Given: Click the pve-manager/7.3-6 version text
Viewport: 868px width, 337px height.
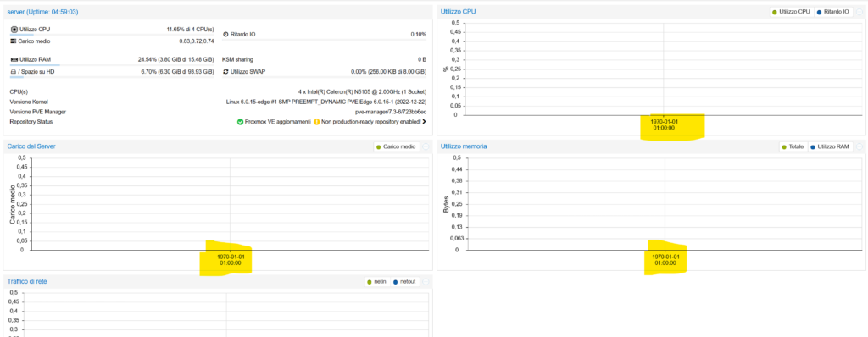Looking at the screenshot, I should pyautogui.click(x=391, y=112).
